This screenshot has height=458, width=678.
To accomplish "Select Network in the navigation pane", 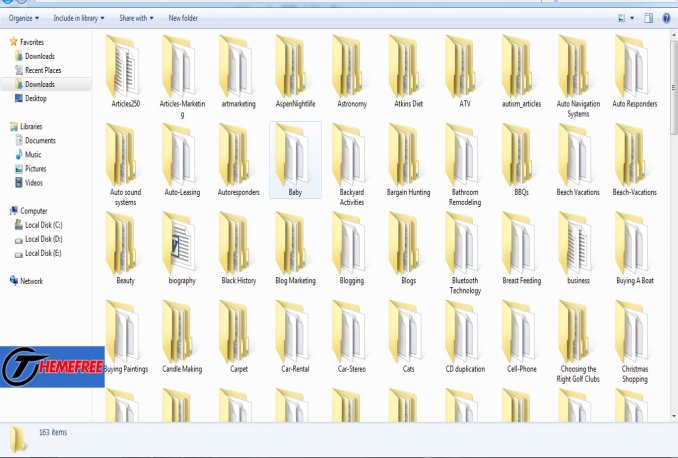I will coord(32,281).
